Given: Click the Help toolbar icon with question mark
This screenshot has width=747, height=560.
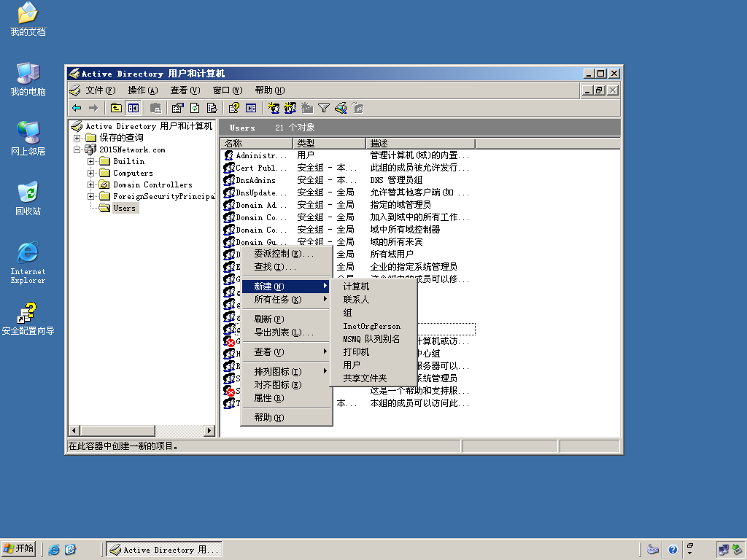Looking at the screenshot, I should click(234, 108).
